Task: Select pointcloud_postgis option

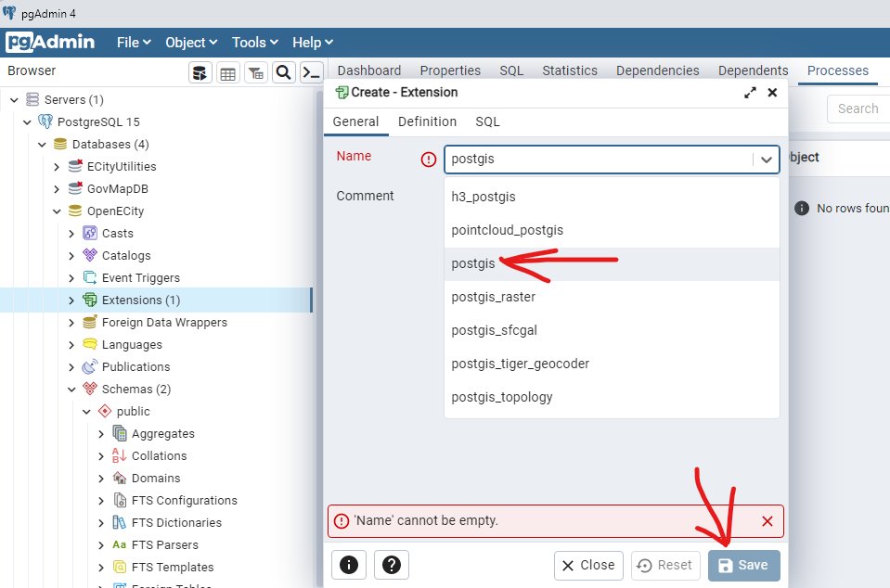Action: tap(612, 230)
